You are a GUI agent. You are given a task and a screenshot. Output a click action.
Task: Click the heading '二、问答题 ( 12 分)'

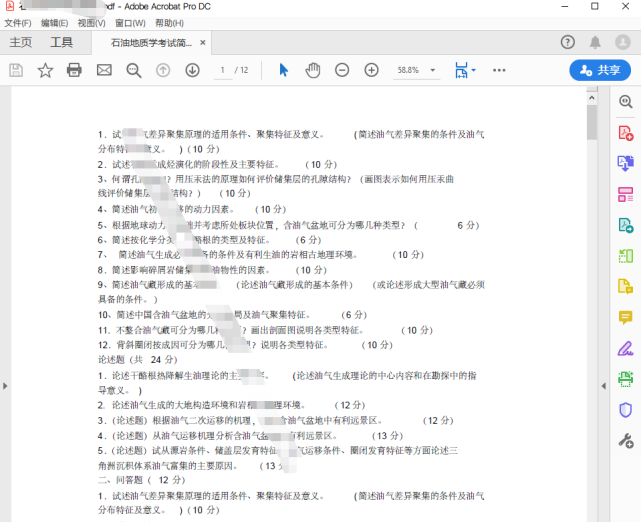point(141,480)
